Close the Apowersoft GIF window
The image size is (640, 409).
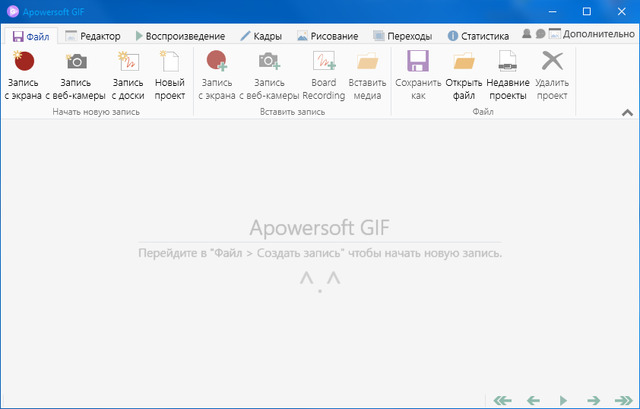click(x=622, y=11)
